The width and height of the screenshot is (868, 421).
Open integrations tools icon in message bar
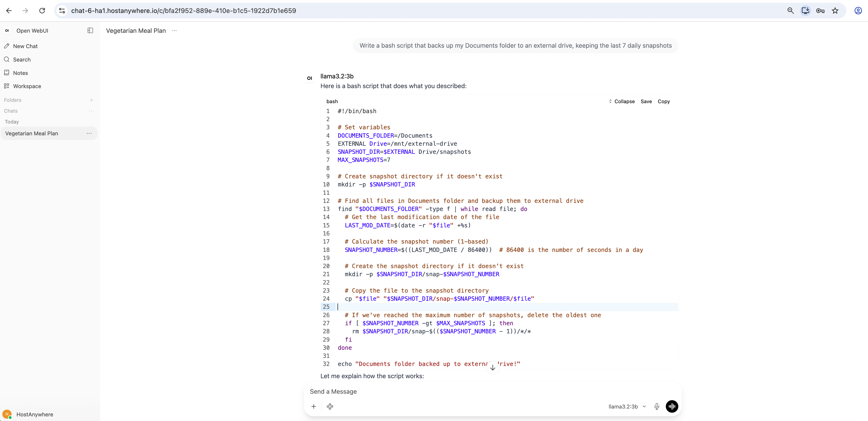point(330,406)
